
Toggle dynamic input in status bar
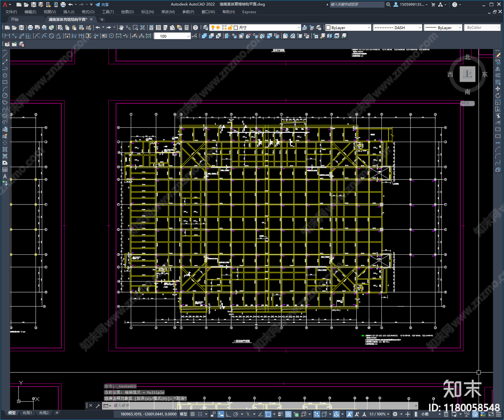[221, 414]
